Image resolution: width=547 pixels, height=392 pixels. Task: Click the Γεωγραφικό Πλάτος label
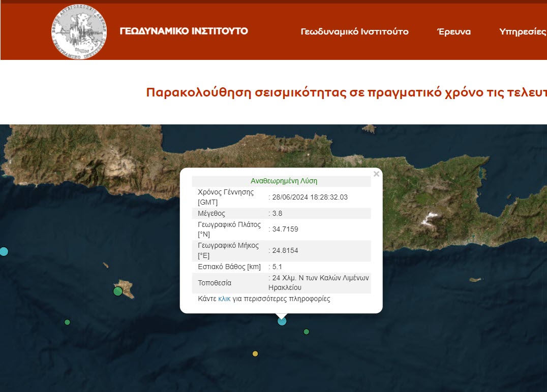coord(229,230)
